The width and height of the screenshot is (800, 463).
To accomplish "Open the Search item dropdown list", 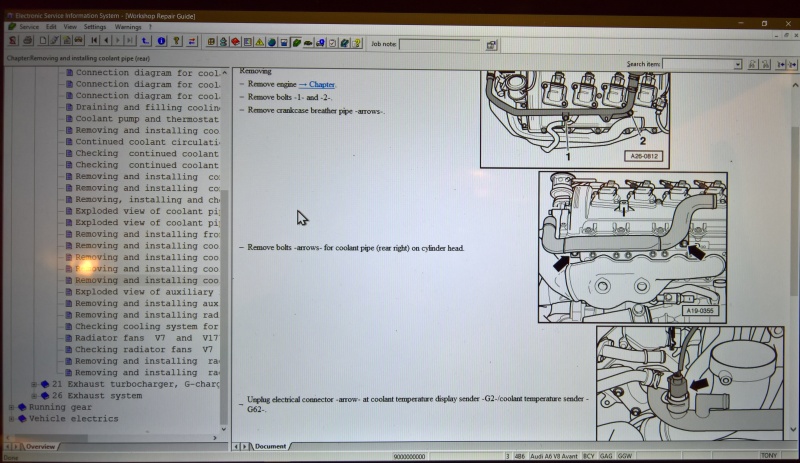I will click(x=738, y=64).
